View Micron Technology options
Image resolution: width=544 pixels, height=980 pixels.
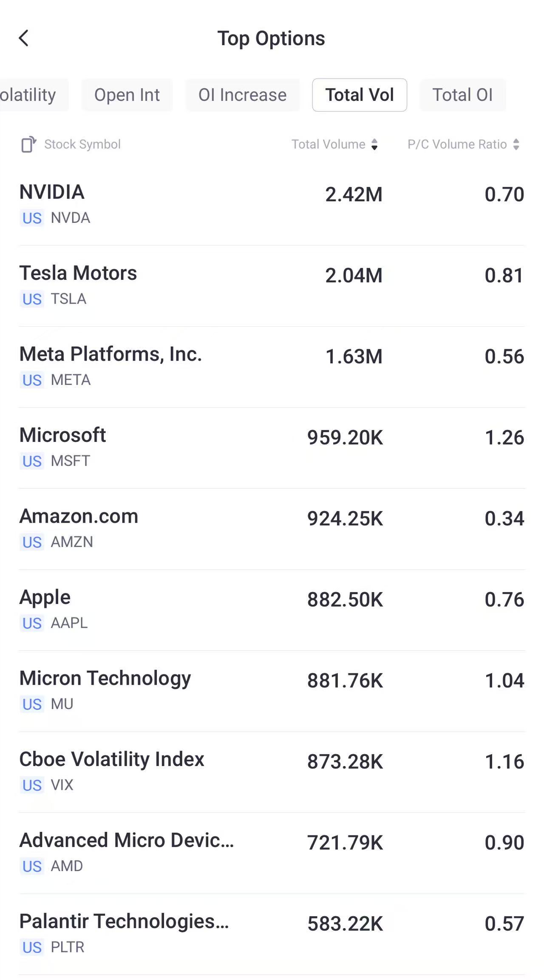click(272, 690)
